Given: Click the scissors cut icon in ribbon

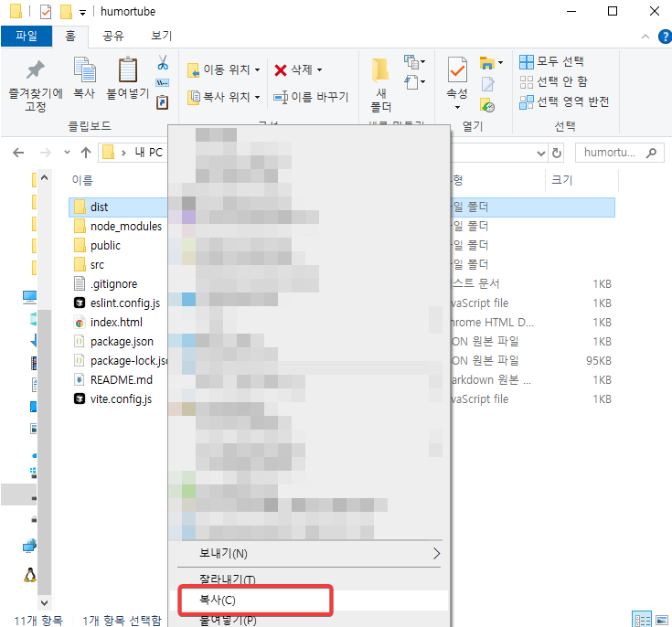Looking at the screenshot, I should 163,63.
